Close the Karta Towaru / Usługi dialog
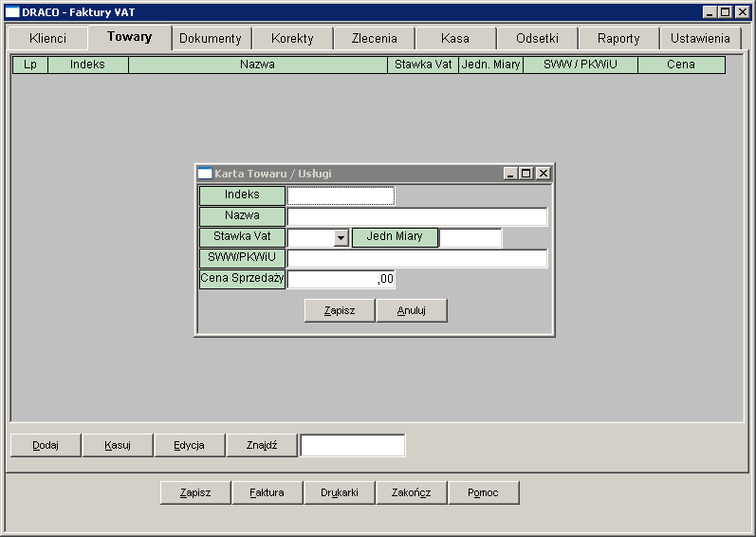The height and width of the screenshot is (537, 756). pos(543,174)
